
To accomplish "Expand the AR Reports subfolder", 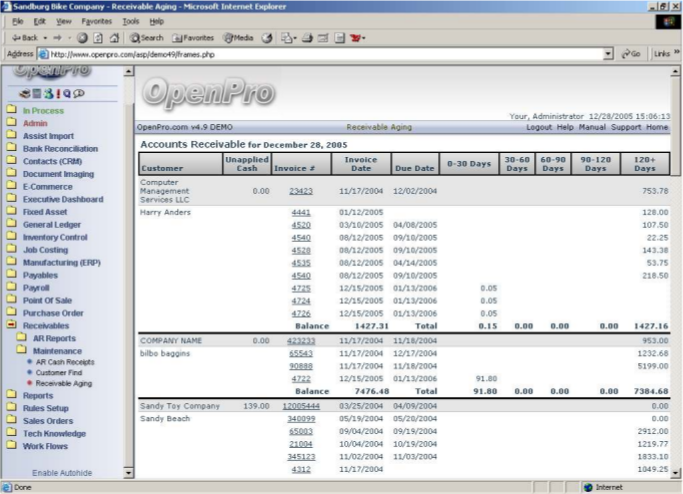I will 54,338.
